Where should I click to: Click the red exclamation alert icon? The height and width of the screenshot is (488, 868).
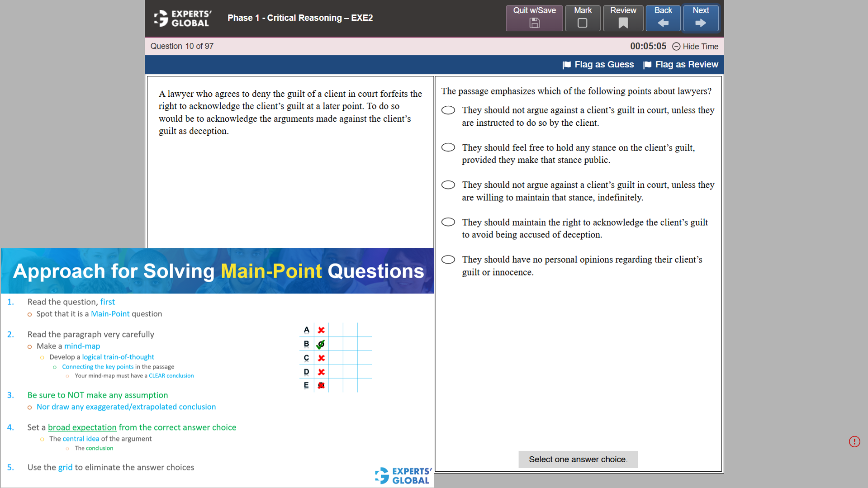[854, 442]
